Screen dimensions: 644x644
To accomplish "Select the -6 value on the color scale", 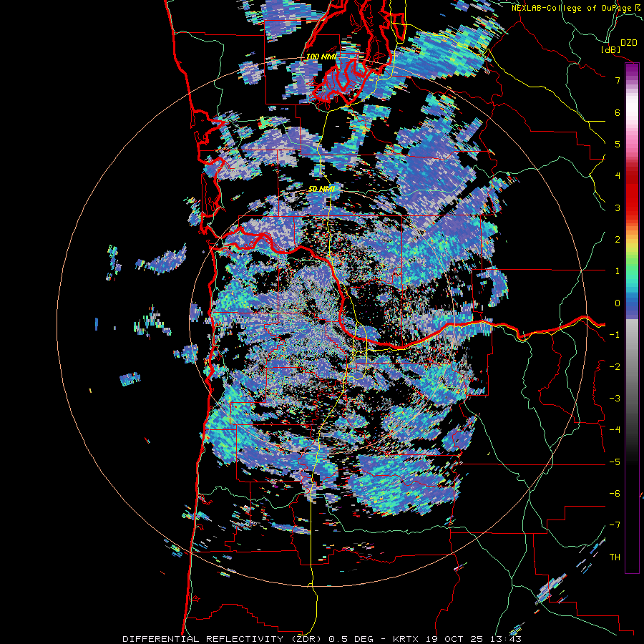I will tap(615, 494).
